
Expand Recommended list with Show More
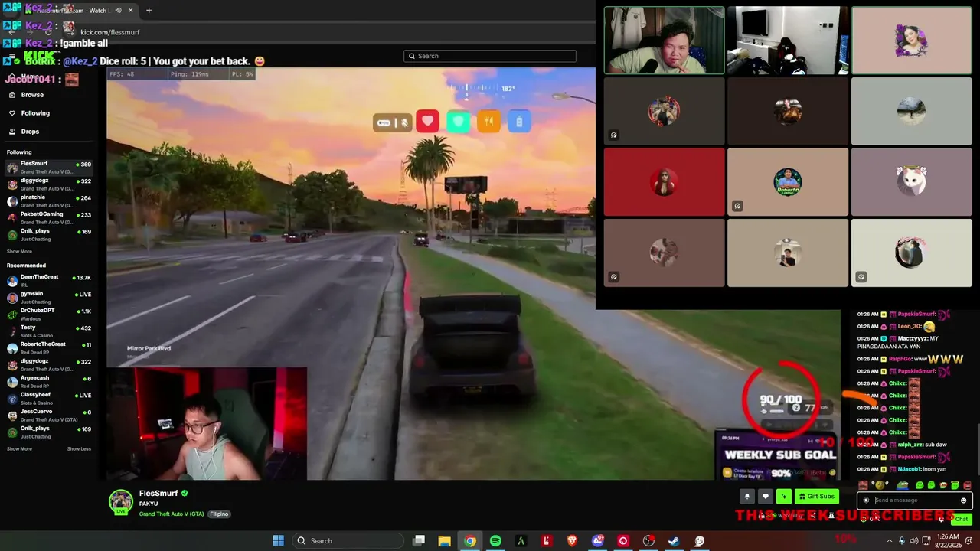coord(20,449)
